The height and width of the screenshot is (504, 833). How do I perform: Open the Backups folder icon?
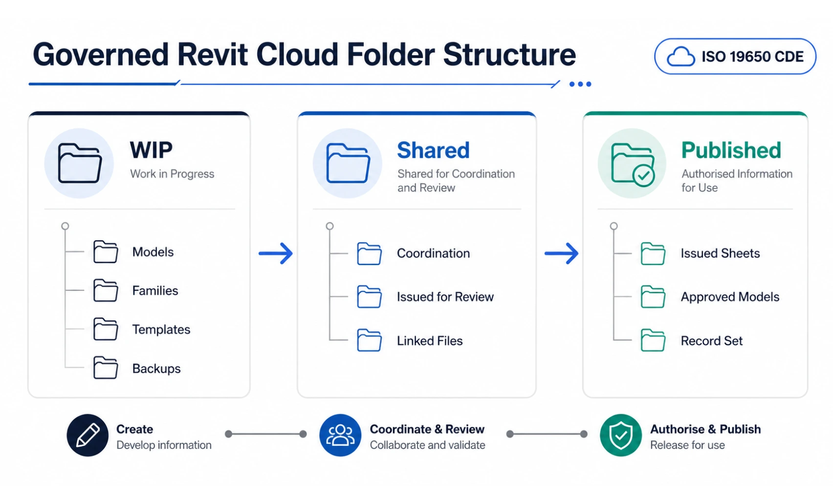106,368
